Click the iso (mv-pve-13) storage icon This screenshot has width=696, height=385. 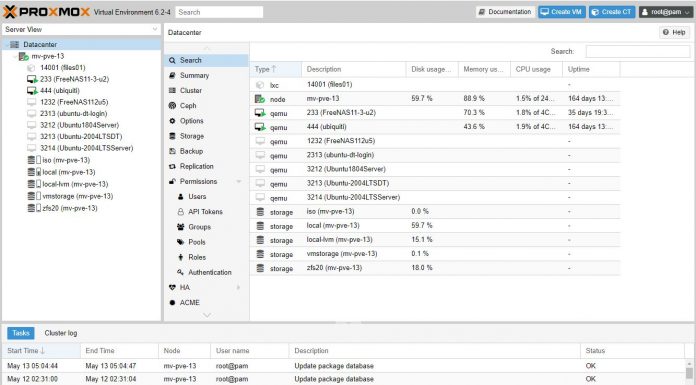tap(34, 160)
